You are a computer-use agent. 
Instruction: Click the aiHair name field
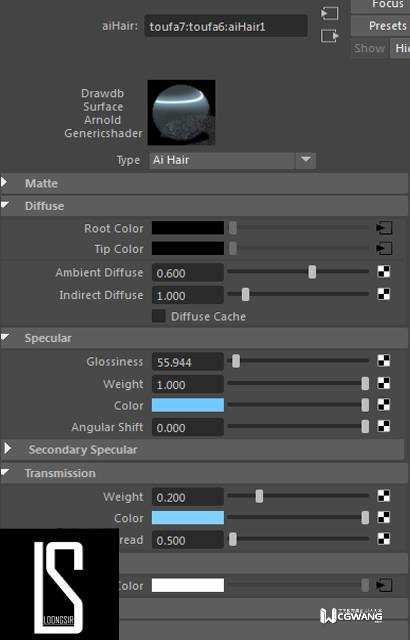click(226, 26)
